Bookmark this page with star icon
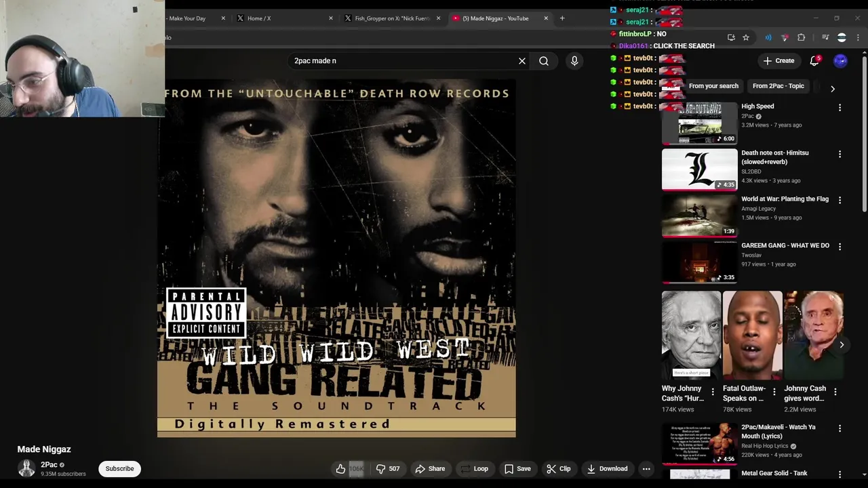Viewport: 868px width, 488px height. coord(746,38)
